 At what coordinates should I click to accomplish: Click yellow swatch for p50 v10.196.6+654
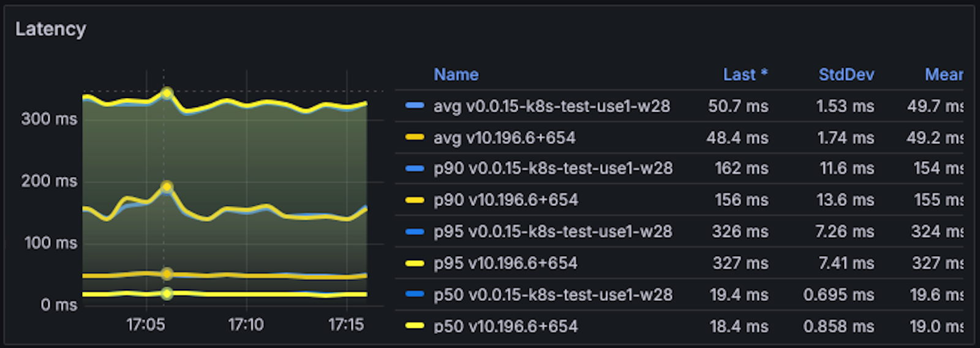[x=415, y=326]
